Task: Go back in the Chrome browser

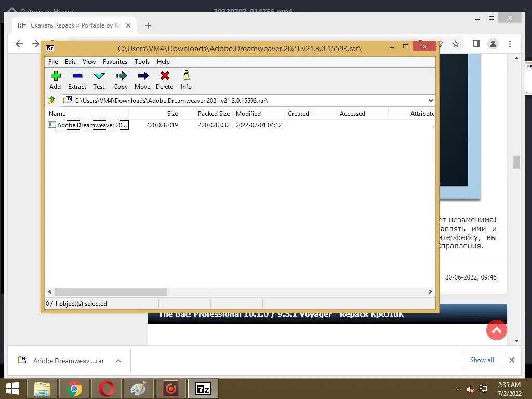Action: point(19,44)
